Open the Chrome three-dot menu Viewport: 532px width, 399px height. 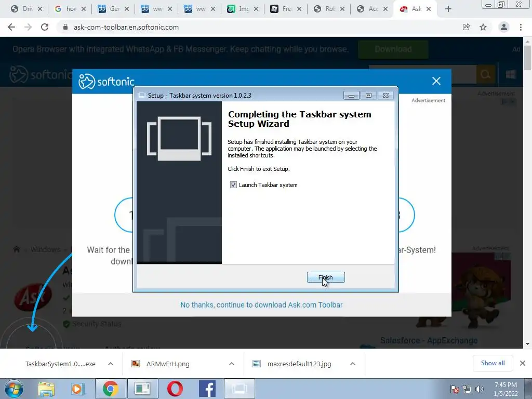click(x=521, y=27)
